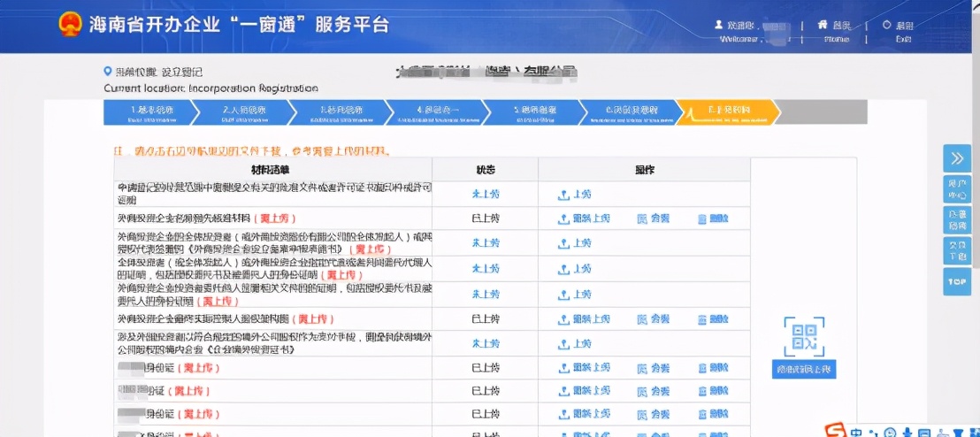Open Sogou input method S icon
This screenshot has height=437, width=980.
(x=835, y=431)
